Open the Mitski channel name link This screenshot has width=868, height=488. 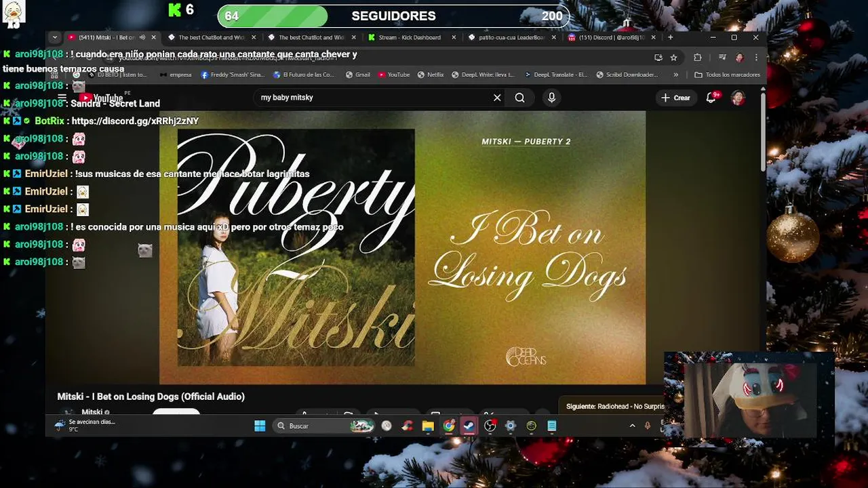(x=92, y=412)
